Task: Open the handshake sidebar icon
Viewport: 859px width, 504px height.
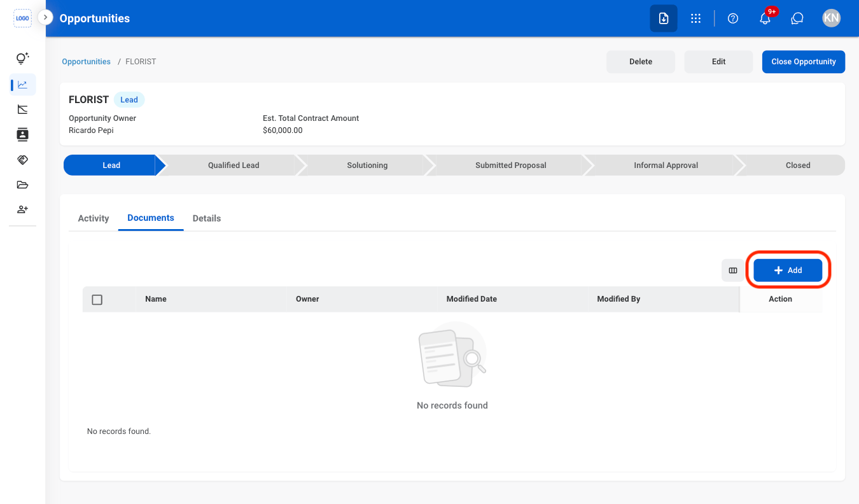Action: pos(23,160)
